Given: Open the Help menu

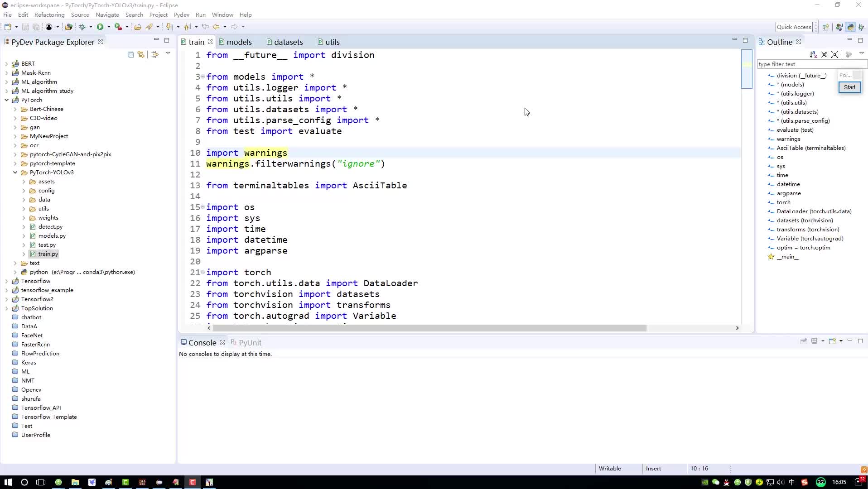Looking at the screenshot, I should [x=246, y=15].
